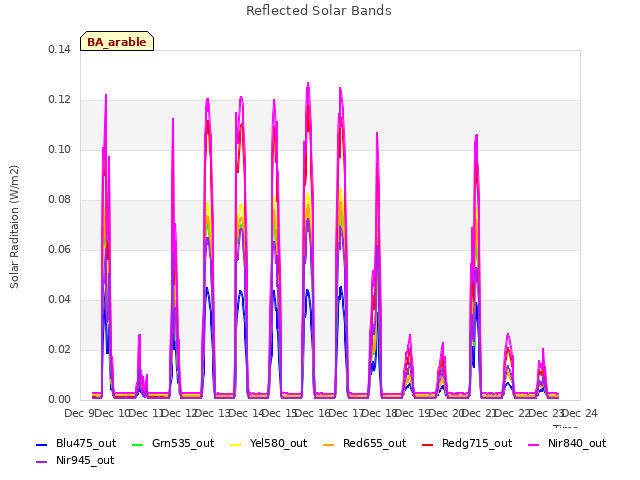Click the 0.06 y-axis tick label
This screenshot has width=640, height=480.
point(59,250)
